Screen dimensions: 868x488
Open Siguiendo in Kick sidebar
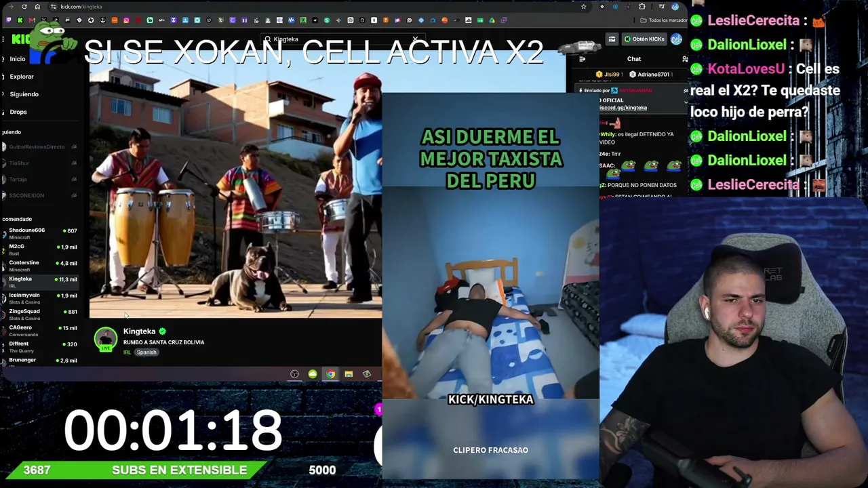pos(24,94)
